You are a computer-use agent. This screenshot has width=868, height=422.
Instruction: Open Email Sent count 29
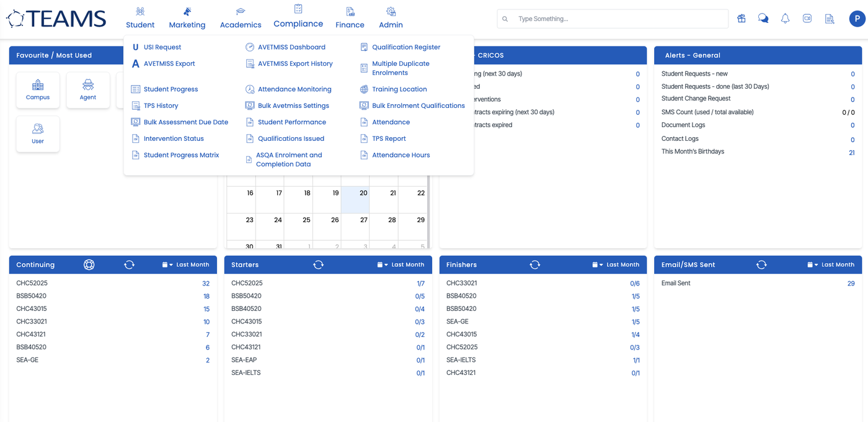click(851, 284)
